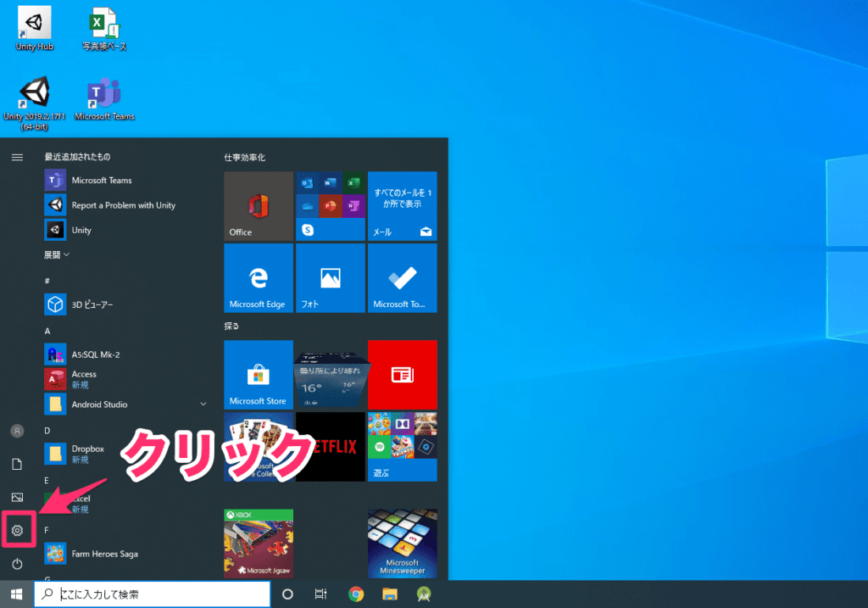Open Chrome from the taskbar
Screen dimensions: 868x608
[x=356, y=594]
